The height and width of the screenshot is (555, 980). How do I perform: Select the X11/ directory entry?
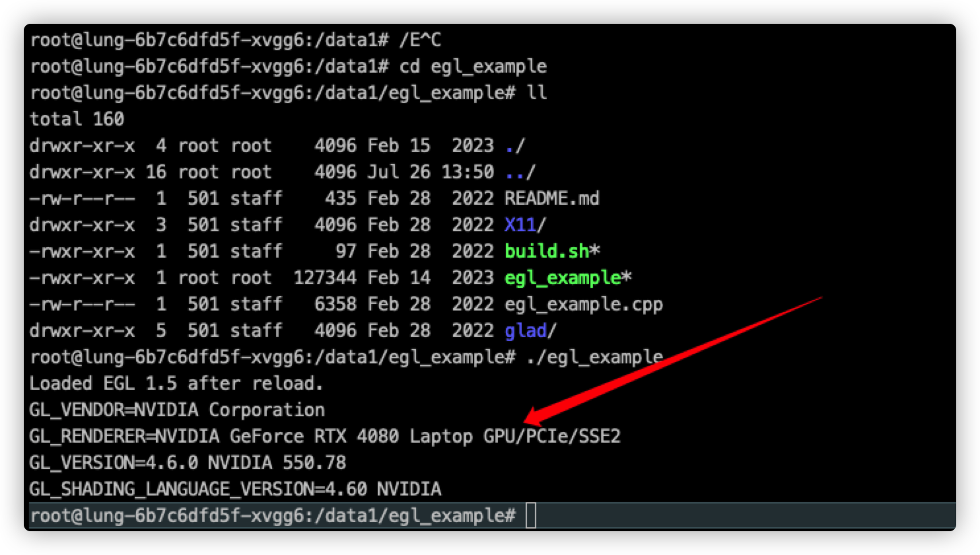(526, 225)
